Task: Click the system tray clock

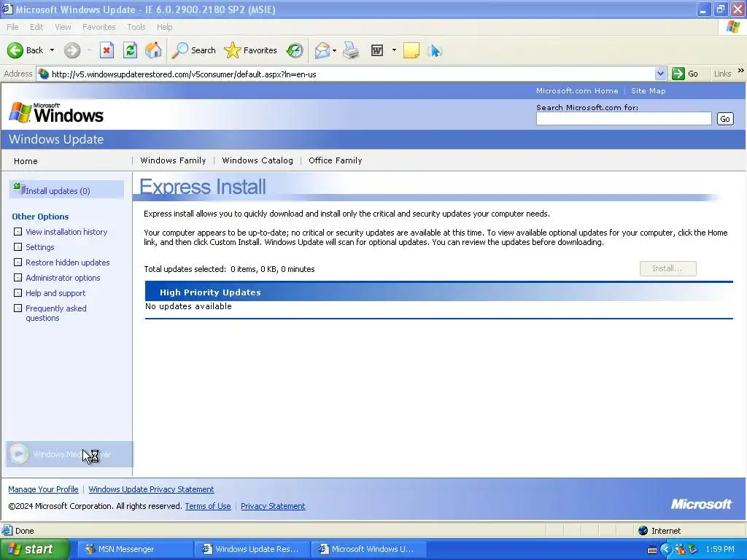Action: [x=720, y=549]
